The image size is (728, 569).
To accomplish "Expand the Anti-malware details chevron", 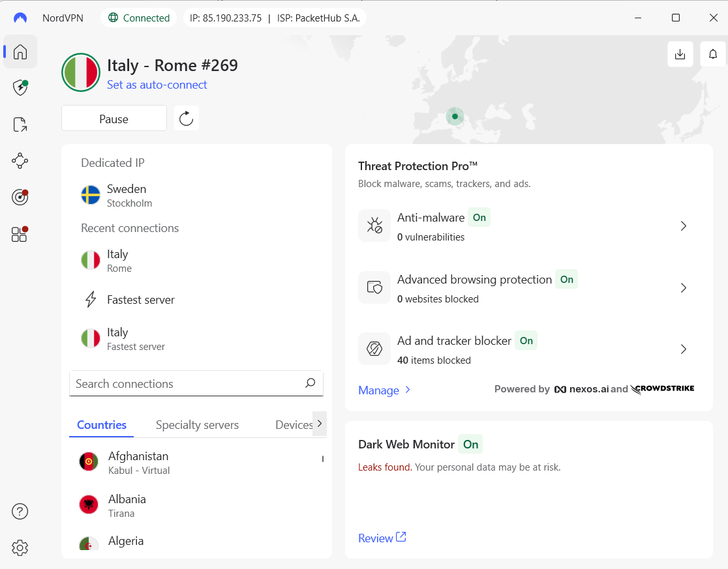I will point(684,226).
